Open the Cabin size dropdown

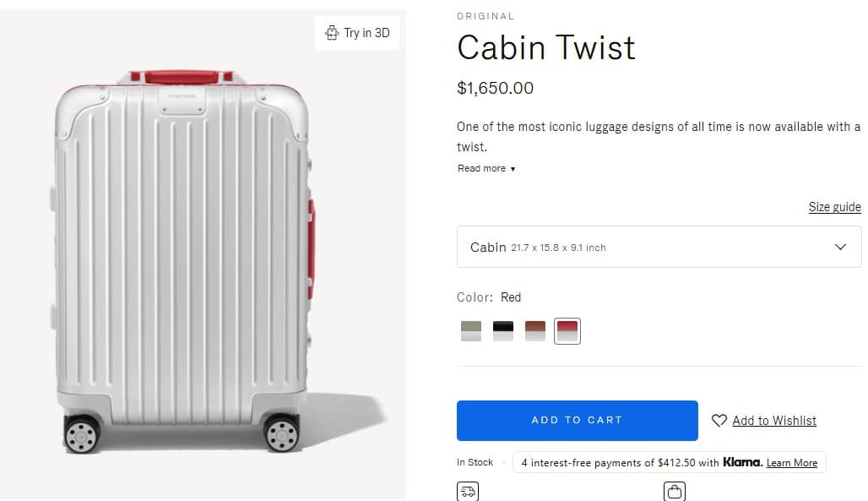coord(659,247)
